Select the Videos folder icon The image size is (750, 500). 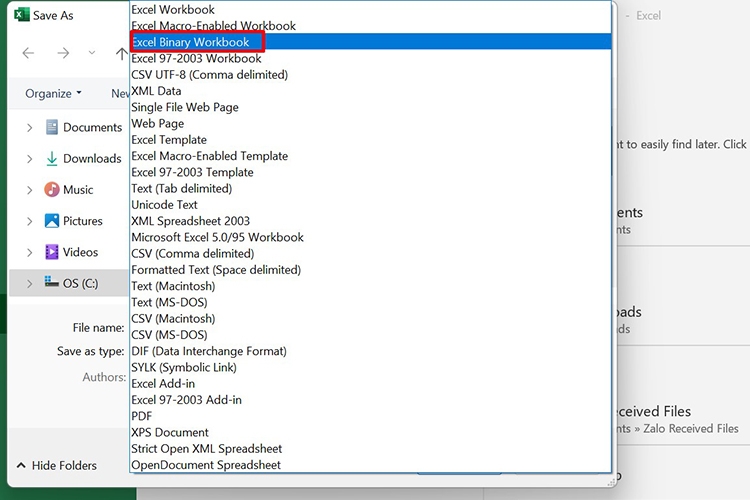52,252
